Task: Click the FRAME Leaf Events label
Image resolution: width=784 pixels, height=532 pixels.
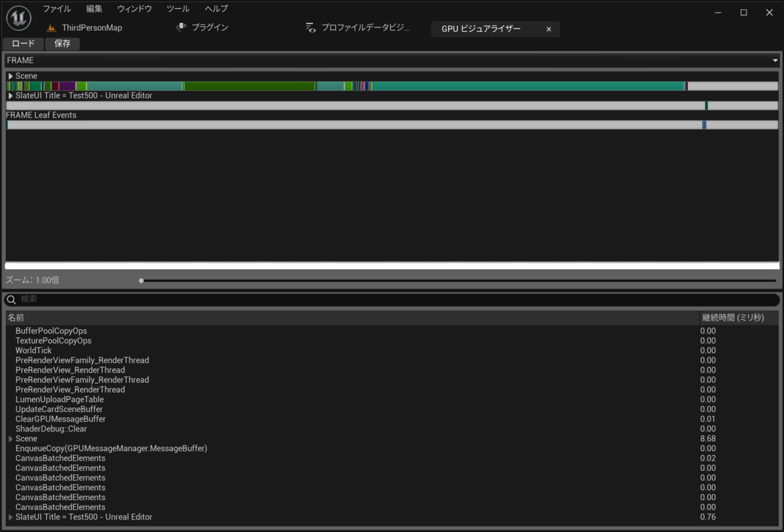Action: [41, 116]
